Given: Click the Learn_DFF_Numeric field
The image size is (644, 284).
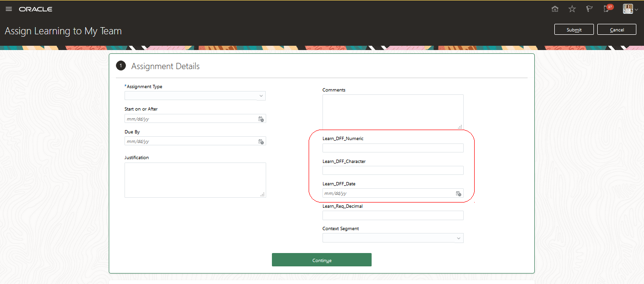Looking at the screenshot, I should click(x=393, y=148).
